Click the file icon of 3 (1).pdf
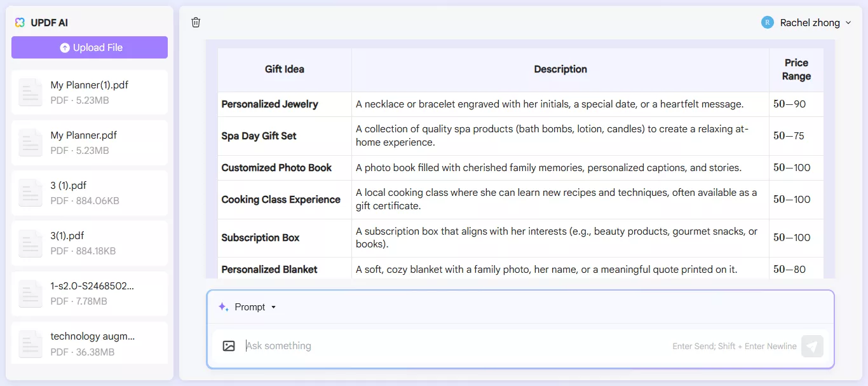This screenshot has width=868, height=386. click(31, 193)
